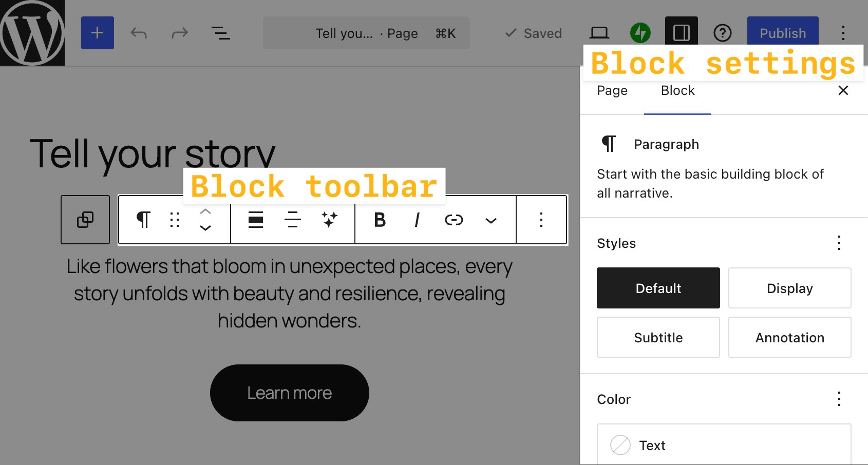Click the Publish button
Image resolution: width=868 pixels, height=465 pixels.
(x=782, y=33)
